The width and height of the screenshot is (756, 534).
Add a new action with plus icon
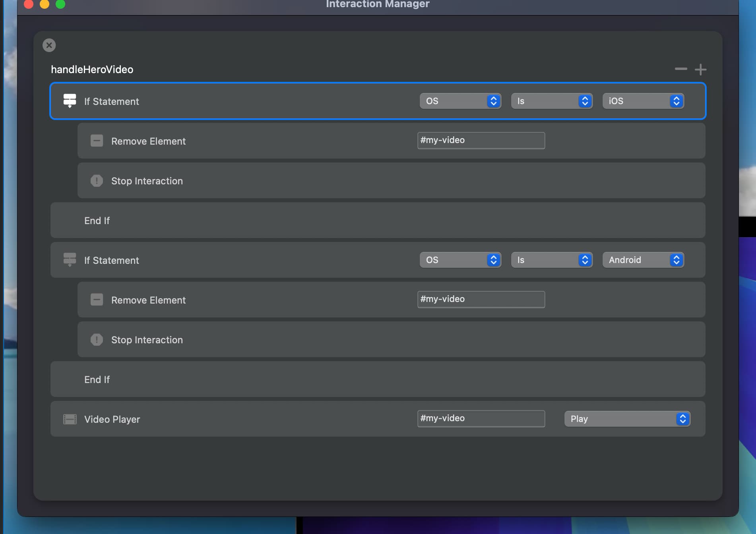700,70
